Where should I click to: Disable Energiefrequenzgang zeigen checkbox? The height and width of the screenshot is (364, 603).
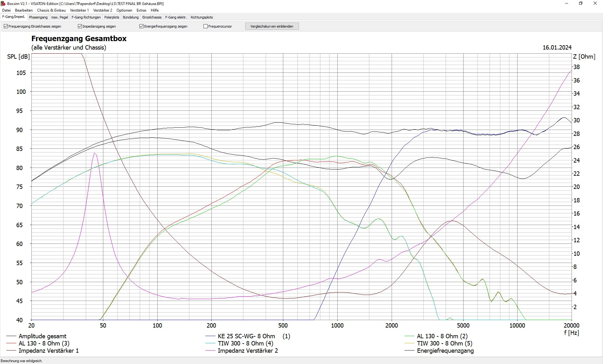(141, 26)
